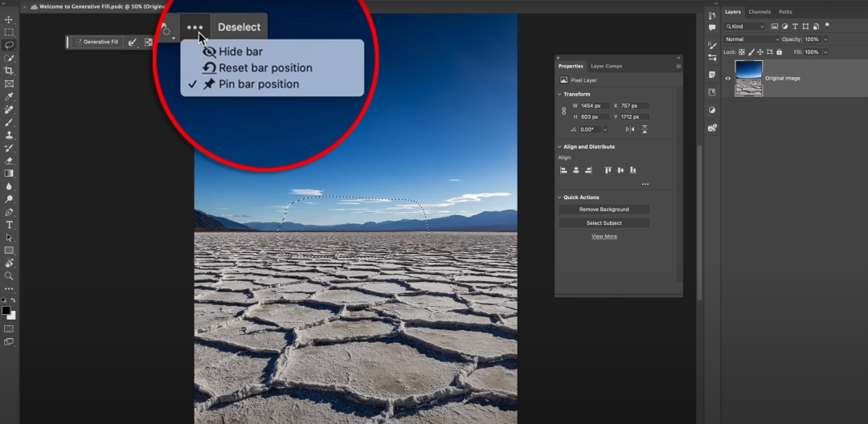The height and width of the screenshot is (424, 868).
Task: Select the Frame tool
Action: coord(9,84)
